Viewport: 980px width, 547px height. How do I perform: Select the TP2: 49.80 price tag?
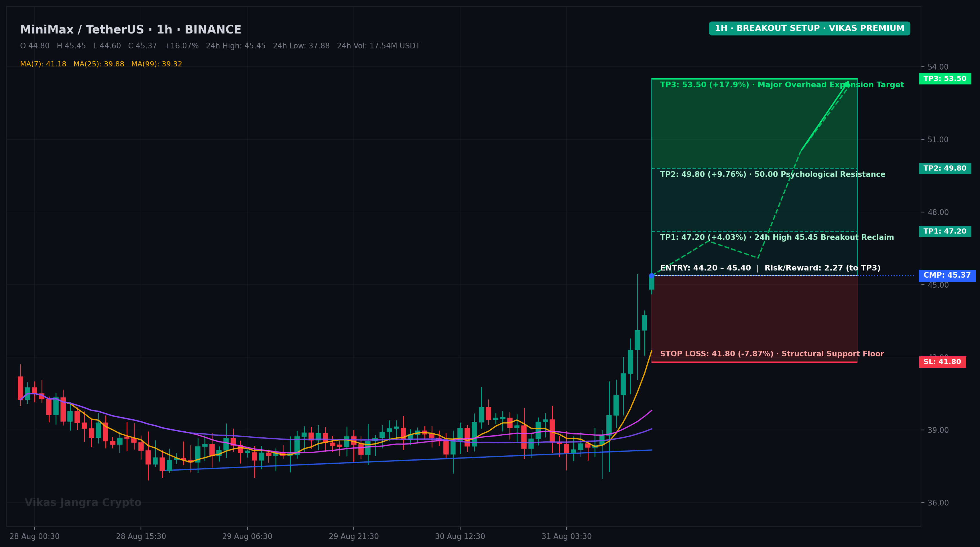point(944,168)
